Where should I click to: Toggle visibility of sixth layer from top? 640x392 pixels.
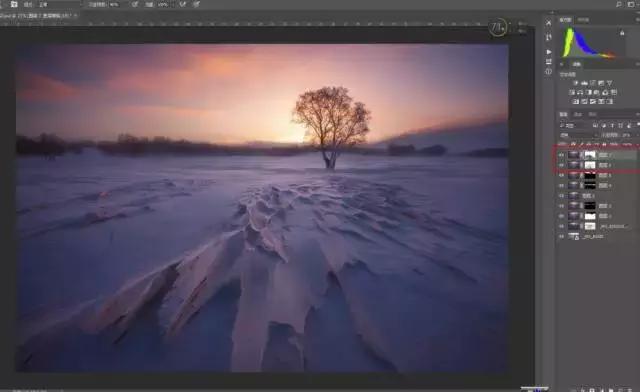coord(562,206)
